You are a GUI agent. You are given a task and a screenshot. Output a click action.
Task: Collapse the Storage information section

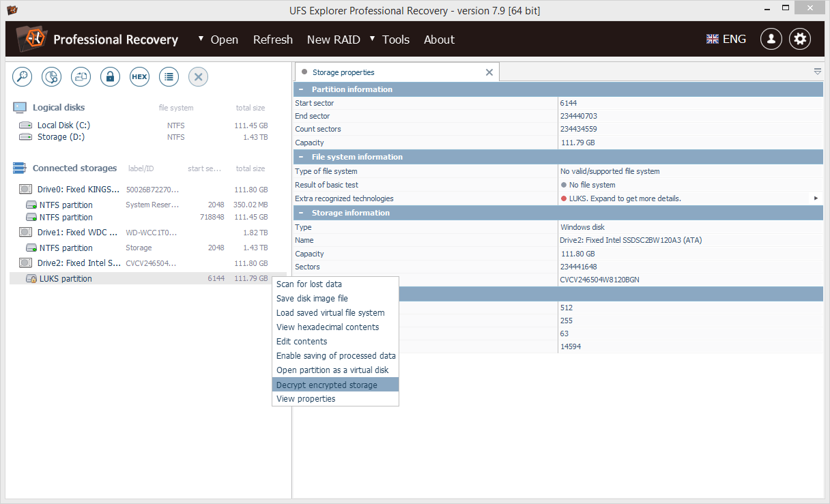[301, 213]
